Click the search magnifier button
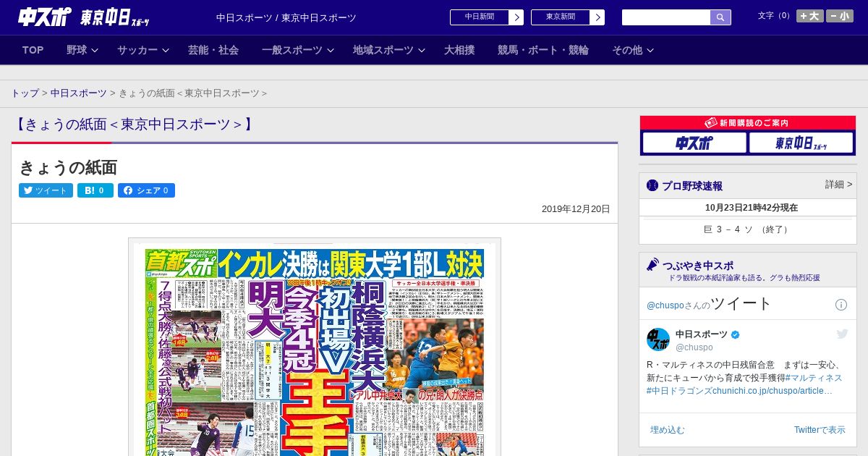The height and width of the screenshot is (456, 868). pyautogui.click(x=720, y=17)
